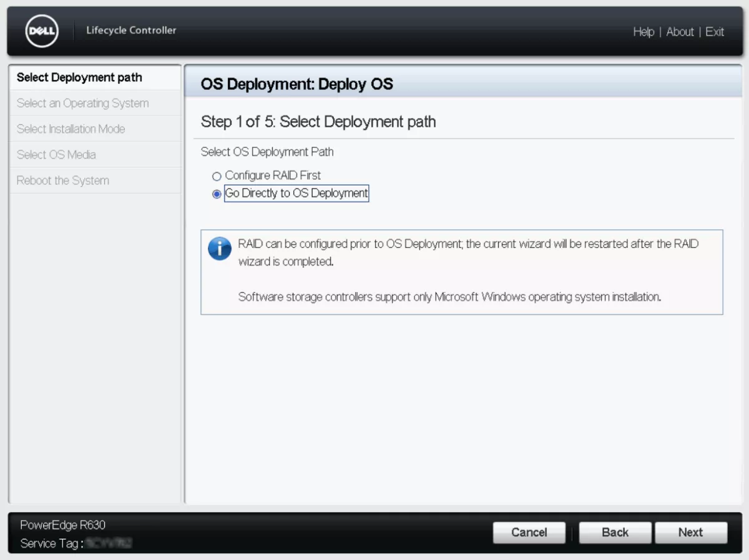749x560 pixels.
Task: Select Go Directly to OS Deployment option
Action: [x=217, y=194]
